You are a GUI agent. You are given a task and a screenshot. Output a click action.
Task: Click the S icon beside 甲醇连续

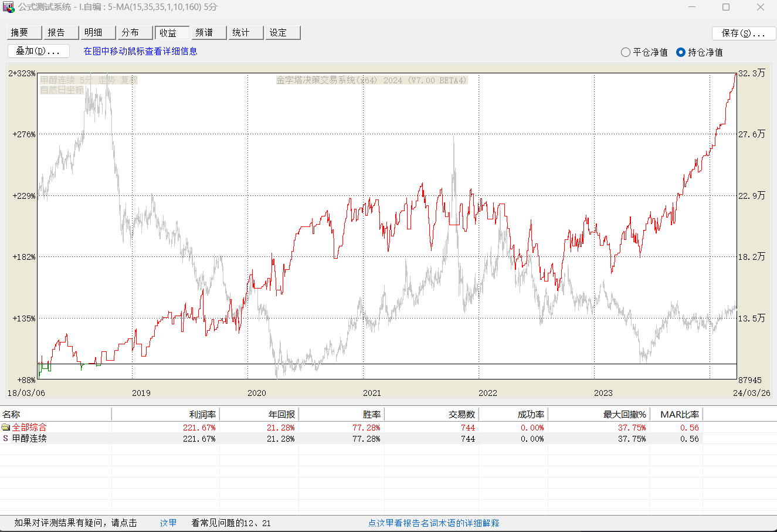pyautogui.click(x=6, y=439)
